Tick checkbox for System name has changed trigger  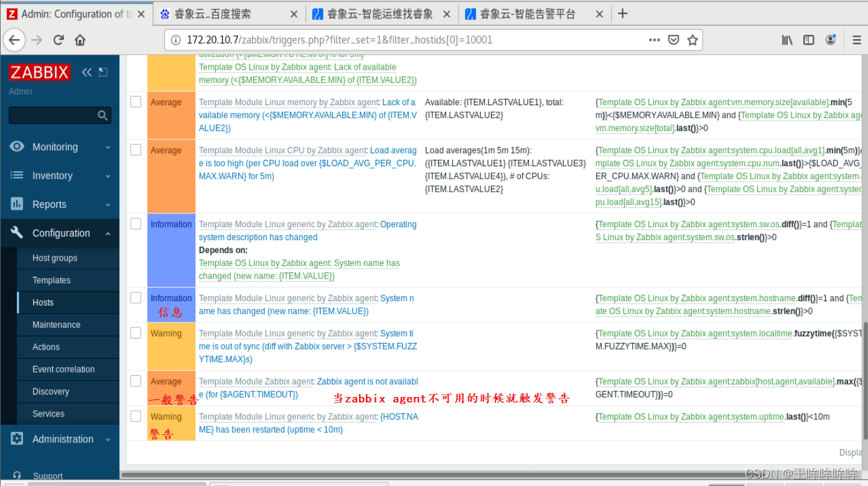point(136,297)
